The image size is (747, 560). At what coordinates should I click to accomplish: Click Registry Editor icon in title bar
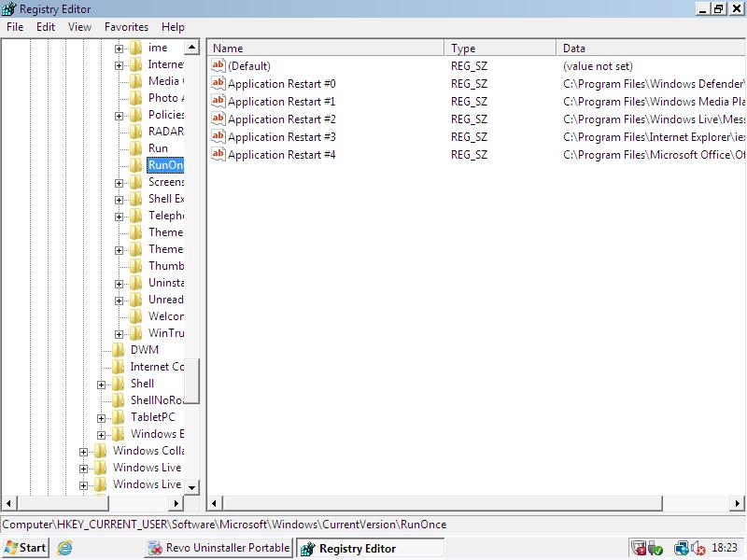coord(9,9)
